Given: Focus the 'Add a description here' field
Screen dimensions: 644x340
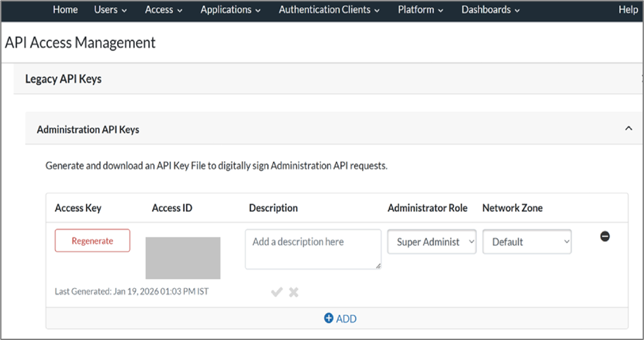Looking at the screenshot, I should pyautogui.click(x=312, y=248).
